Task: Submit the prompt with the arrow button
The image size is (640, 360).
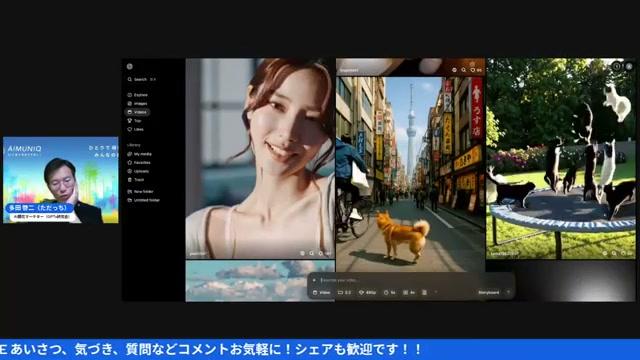Action: pos(508,292)
